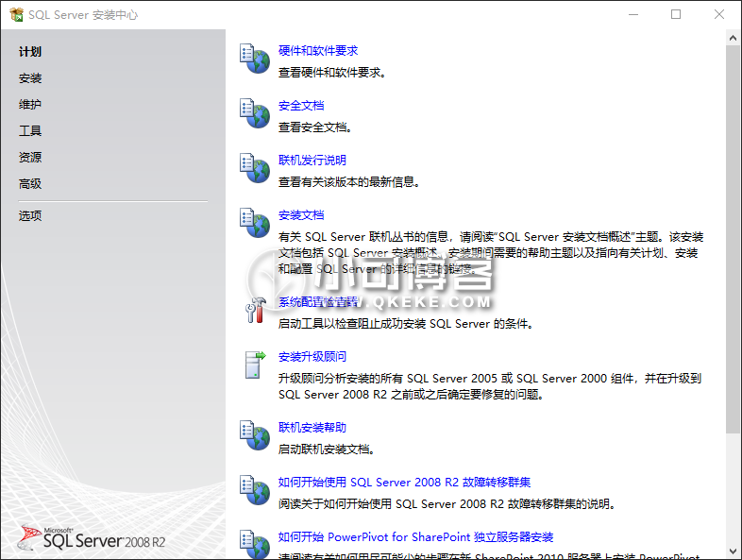Open the 安全文档 link
742x560 pixels.
(x=301, y=106)
